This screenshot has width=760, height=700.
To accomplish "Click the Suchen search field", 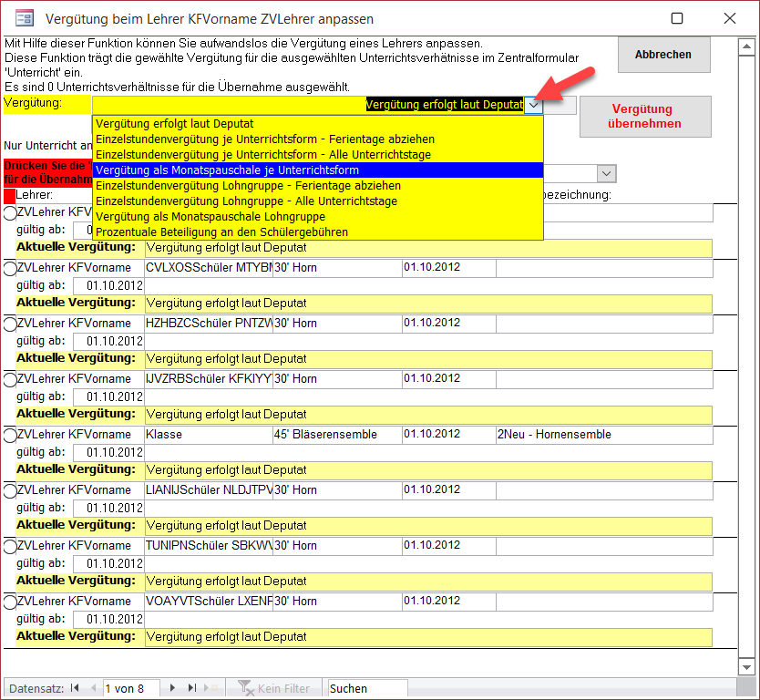I will pyautogui.click(x=367, y=688).
